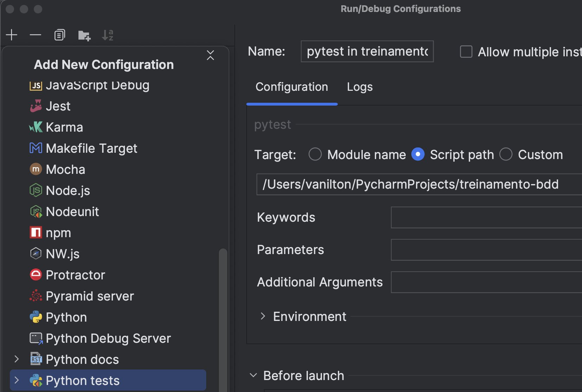The width and height of the screenshot is (582, 392).
Task: Click the Name input field
Action: [x=367, y=51]
